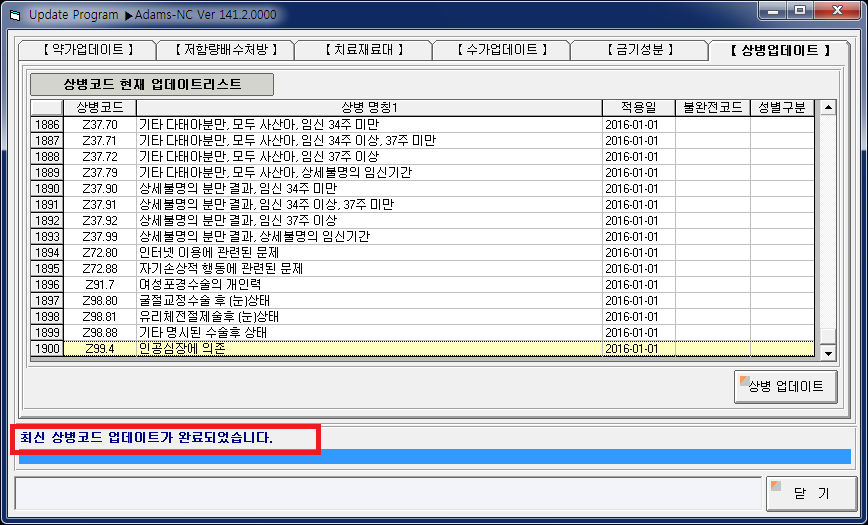Click the 불완전코드 column header

coord(713,107)
